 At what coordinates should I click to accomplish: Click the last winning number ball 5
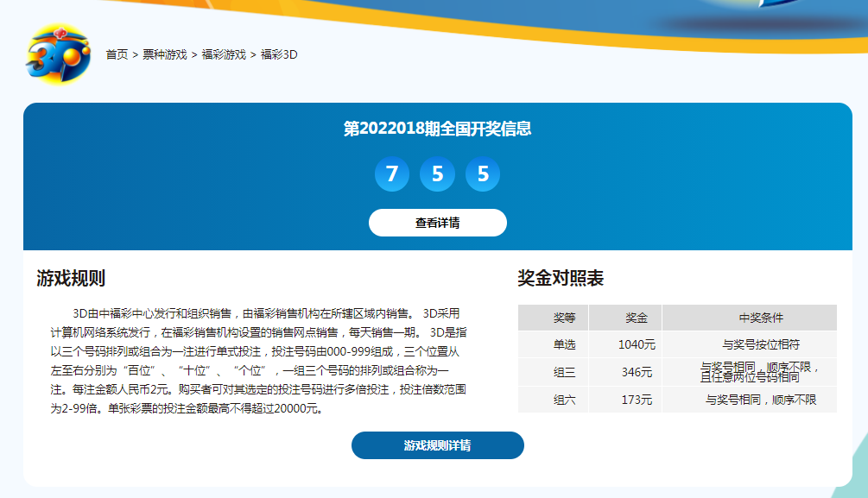click(483, 173)
